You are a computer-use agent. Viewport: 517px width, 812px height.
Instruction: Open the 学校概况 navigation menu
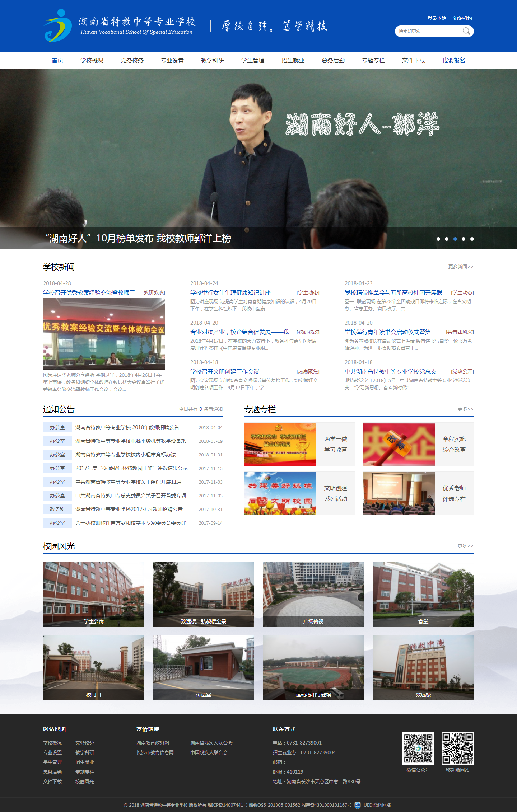(x=92, y=60)
